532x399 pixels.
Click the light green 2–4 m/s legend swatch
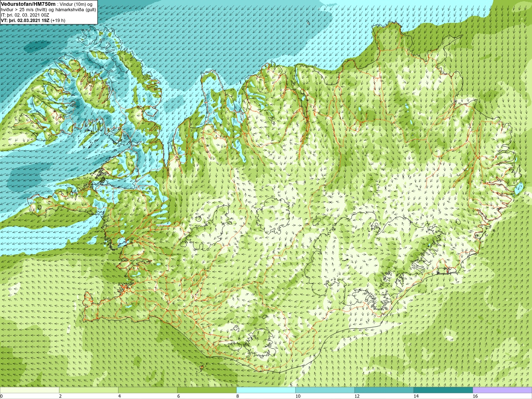point(89,390)
